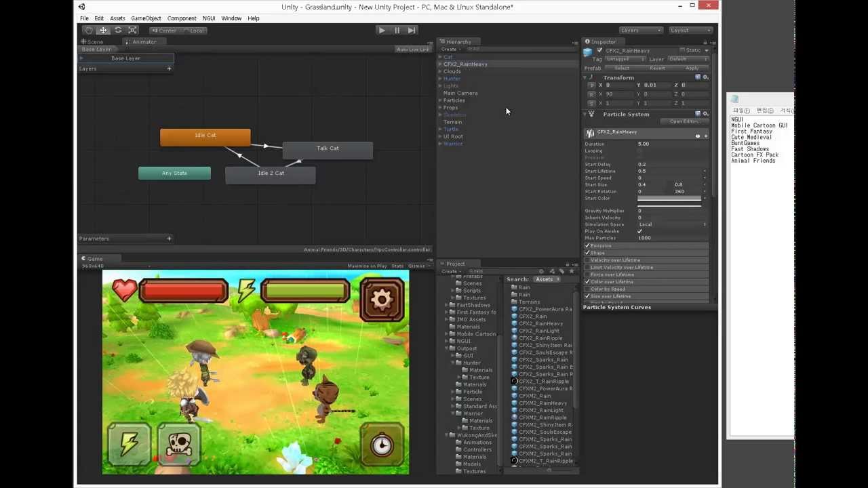868x488 pixels.
Task: Toggle the Static checkbox in Inspector
Action: tap(682, 51)
